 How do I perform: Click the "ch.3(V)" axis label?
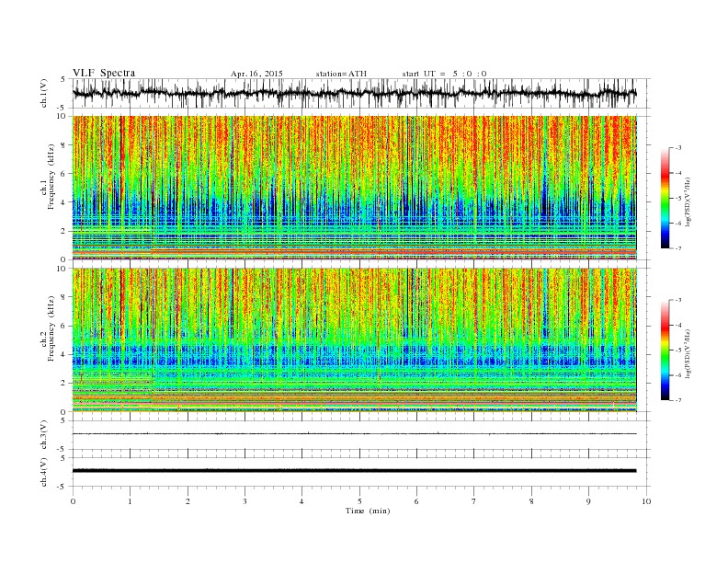click(x=44, y=434)
